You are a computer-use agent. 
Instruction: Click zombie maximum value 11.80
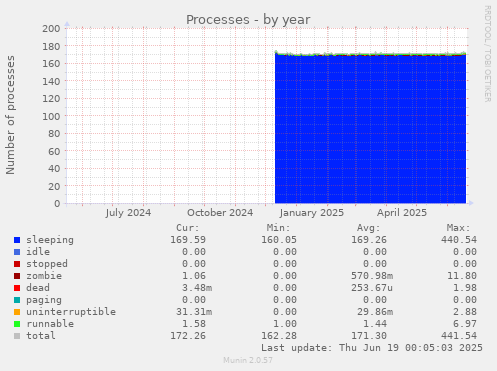[x=462, y=276]
